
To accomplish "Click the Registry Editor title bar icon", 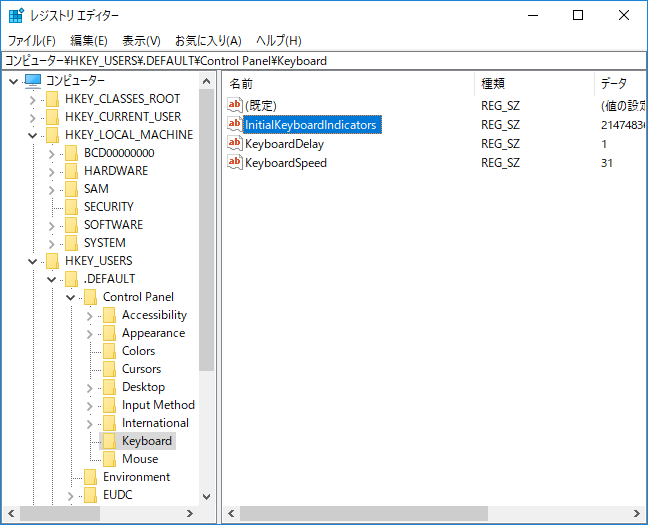I will point(16,16).
